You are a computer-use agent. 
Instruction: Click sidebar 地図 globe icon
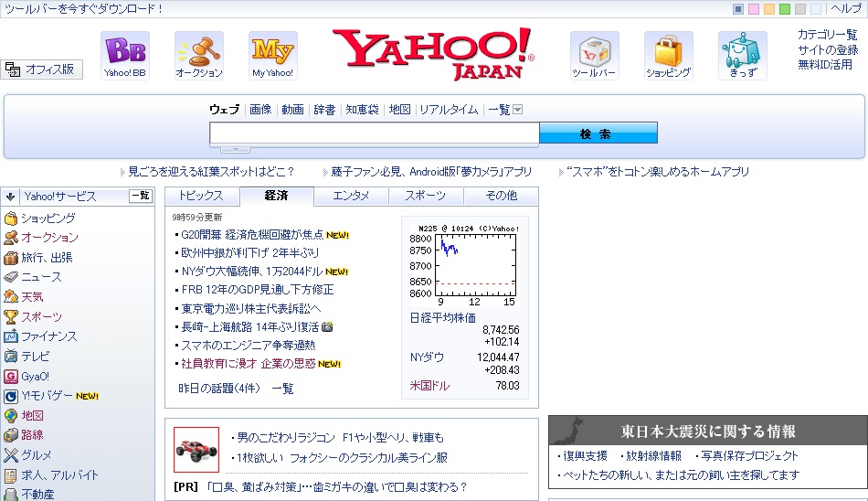tap(11, 416)
